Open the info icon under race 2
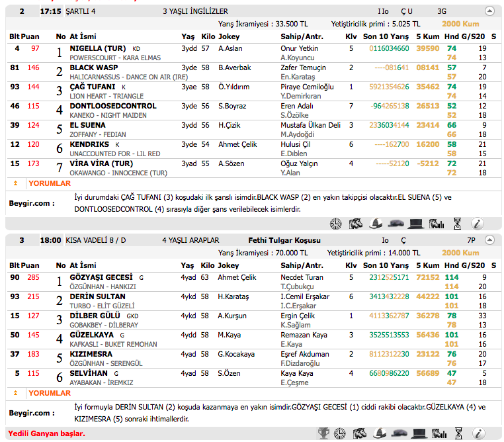Viewport: 504px width, 442px height. tap(476, 224)
